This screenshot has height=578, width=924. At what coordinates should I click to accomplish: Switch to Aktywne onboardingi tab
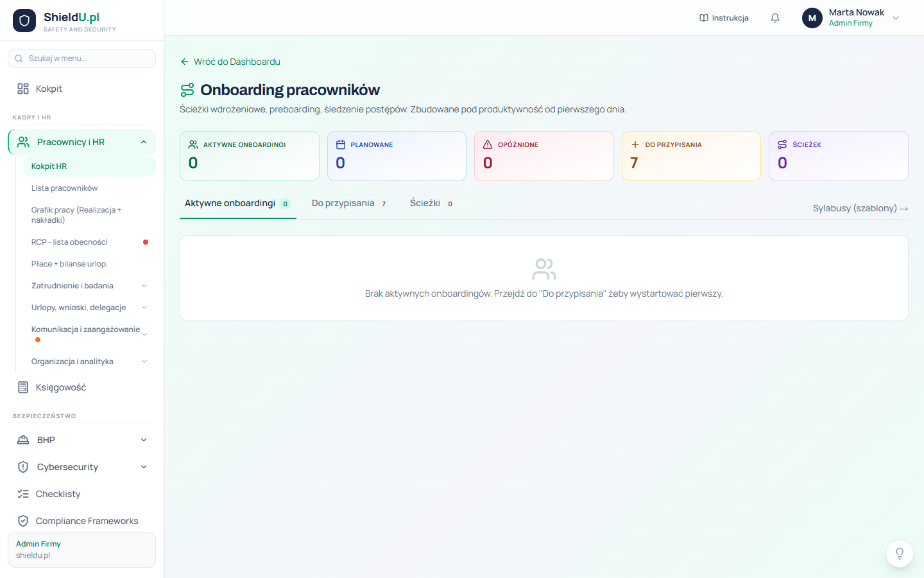(x=237, y=204)
